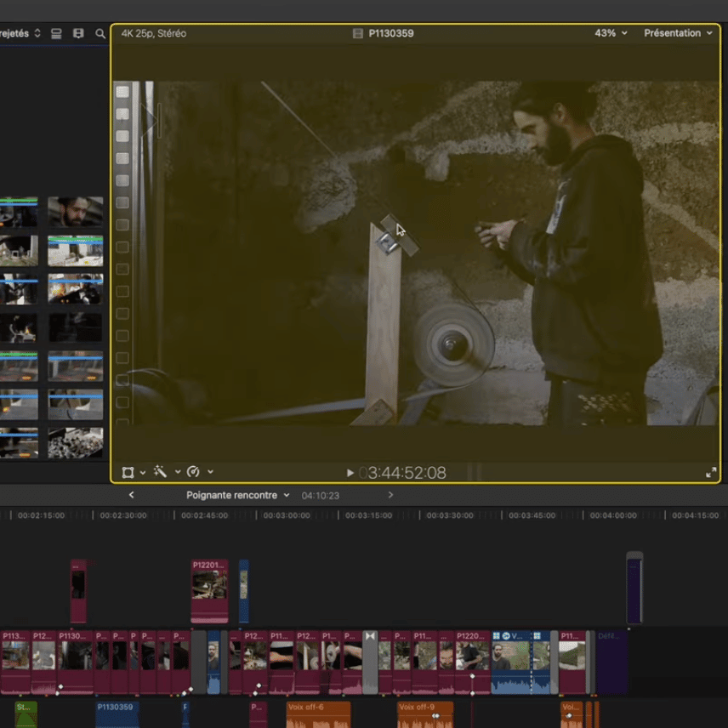Image resolution: width=728 pixels, height=728 pixels.
Task: Open the 43% zoom level dropdown
Action: (x=611, y=33)
